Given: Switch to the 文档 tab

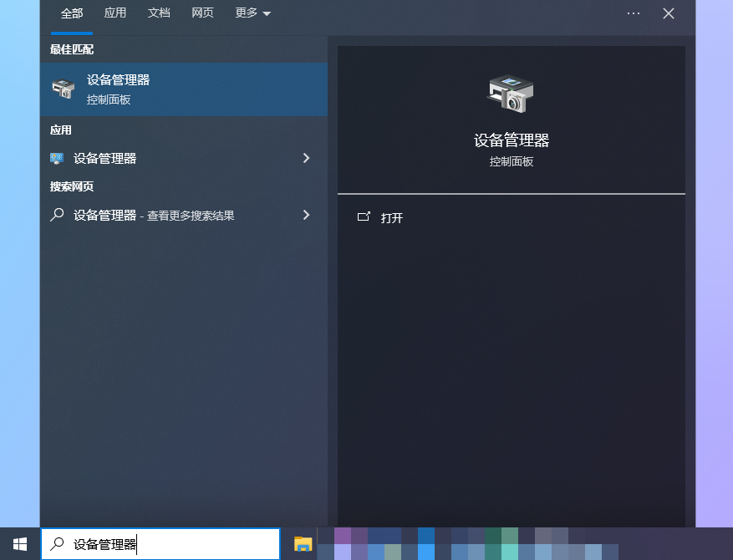Looking at the screenshot, I should [158, 13].
